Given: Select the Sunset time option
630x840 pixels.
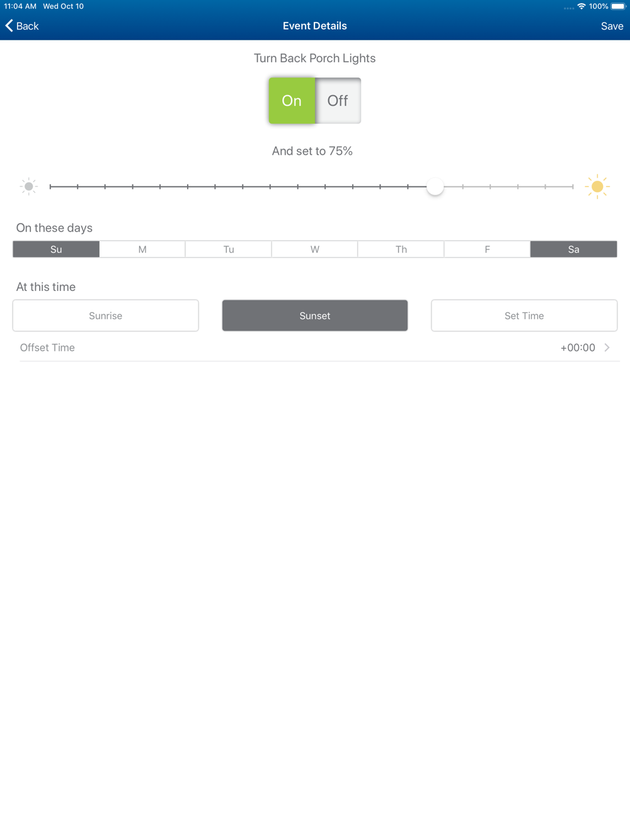Looking at the screenshot, I should pyautogui.click(x=315, y=315).
